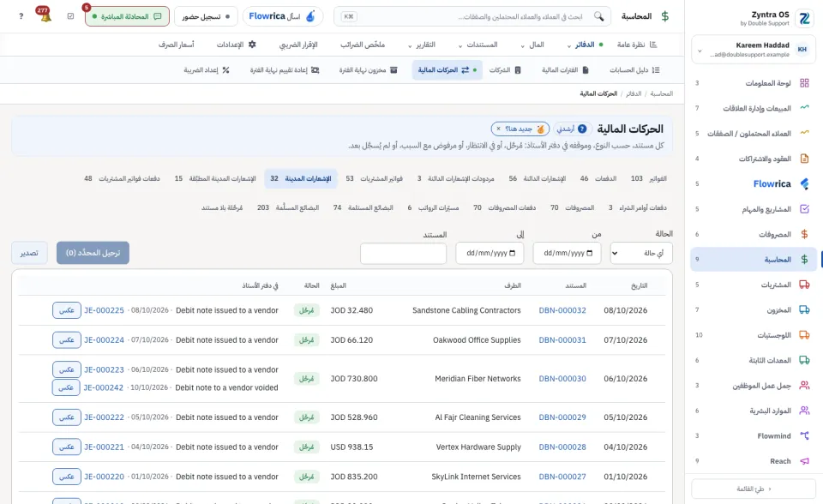Filter by الفواتير 103 document type
The width and height of the screenshot is (823, 504).
click(649, 178)
